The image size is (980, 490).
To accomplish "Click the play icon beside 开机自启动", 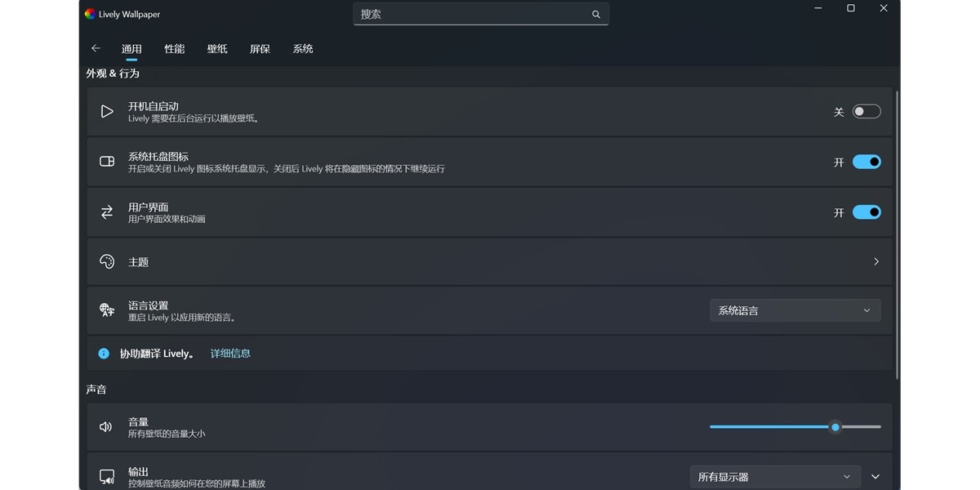I will coord(106,111).
